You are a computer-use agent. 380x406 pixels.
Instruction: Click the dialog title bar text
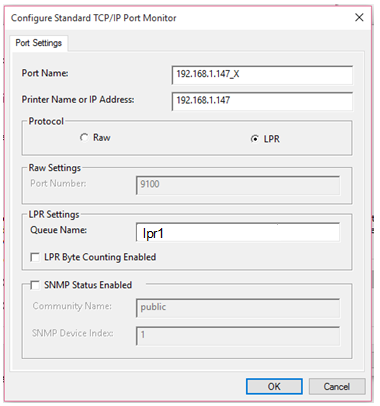[94, 18]
